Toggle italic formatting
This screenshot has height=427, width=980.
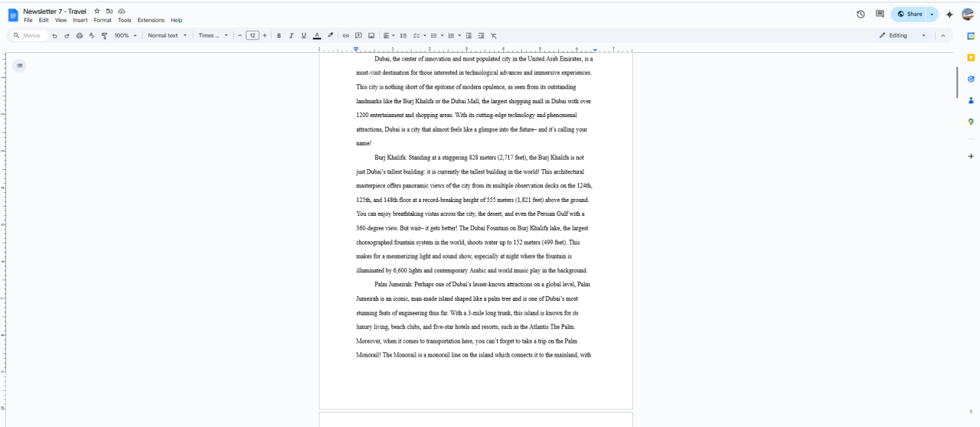click(x=291, y=36)
